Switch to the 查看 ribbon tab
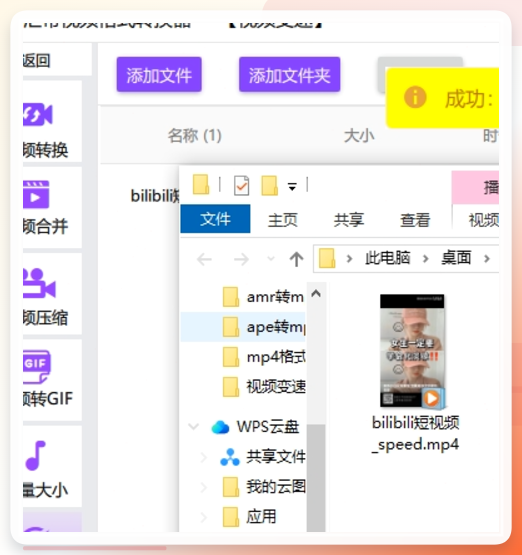The height and width of the screenshot is (555, 522). coord(415,220)
